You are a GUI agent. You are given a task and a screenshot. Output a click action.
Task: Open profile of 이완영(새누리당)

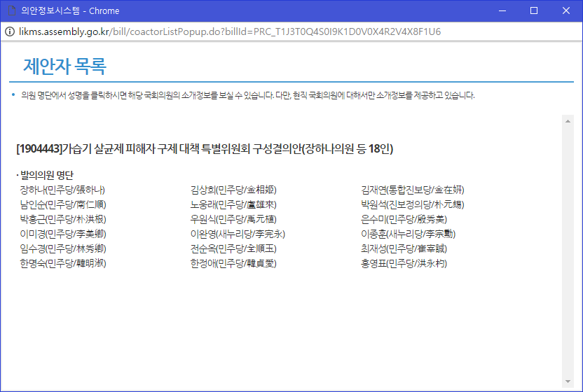[238, 234]
